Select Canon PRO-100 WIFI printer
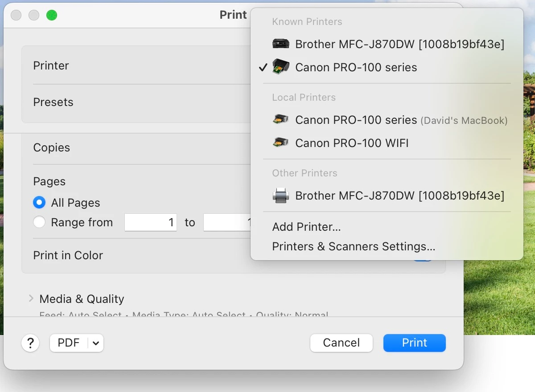Image resolution: width=535 pixels, height=392 pixels. click(x=387, y=143)
